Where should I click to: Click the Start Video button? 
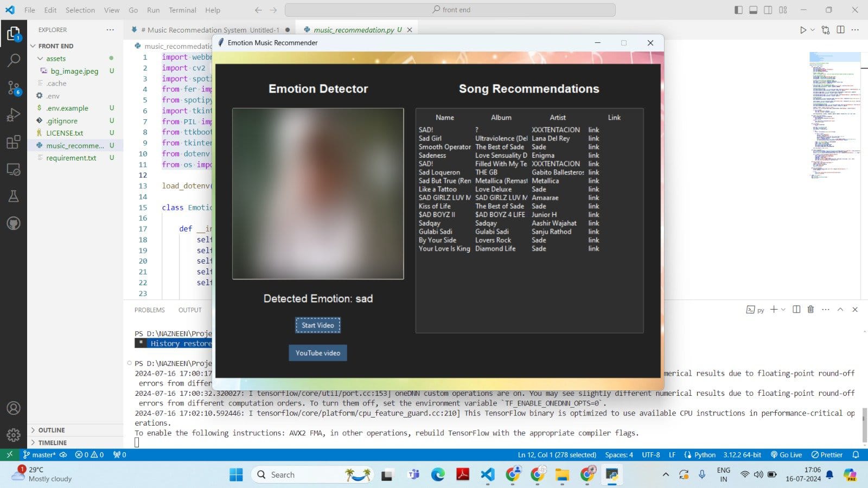pyautogui.click(x=318, y=325)
